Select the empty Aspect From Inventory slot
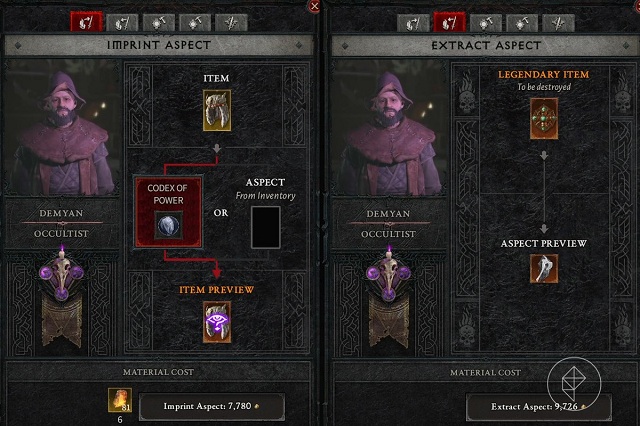The image size is (640, 426). tap(266, 227)
